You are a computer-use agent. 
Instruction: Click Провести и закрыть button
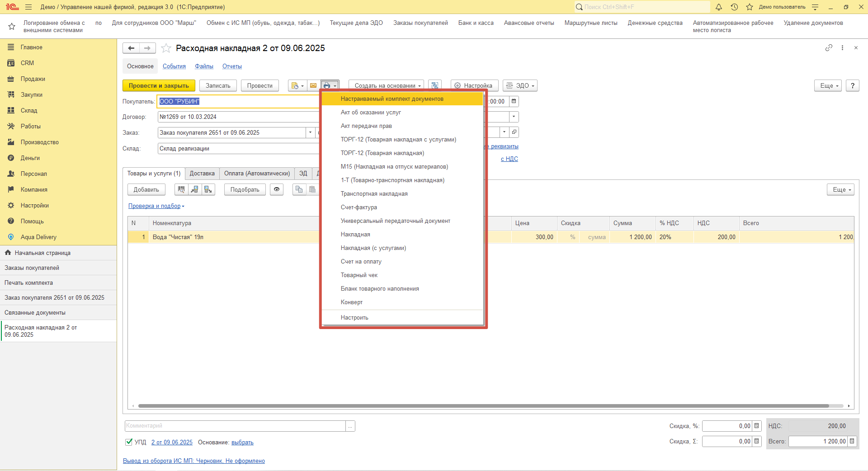(x=159, y=85)
